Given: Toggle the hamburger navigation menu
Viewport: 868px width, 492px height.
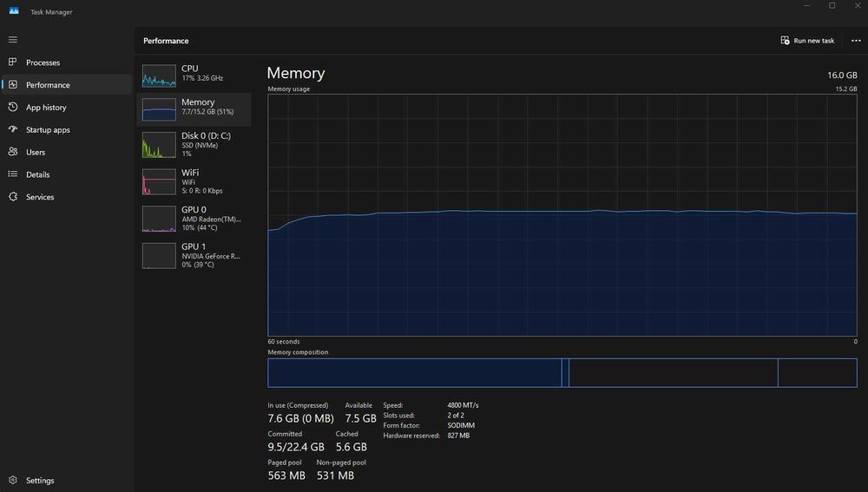Looking at the screenshot, I should coord(13,40).
